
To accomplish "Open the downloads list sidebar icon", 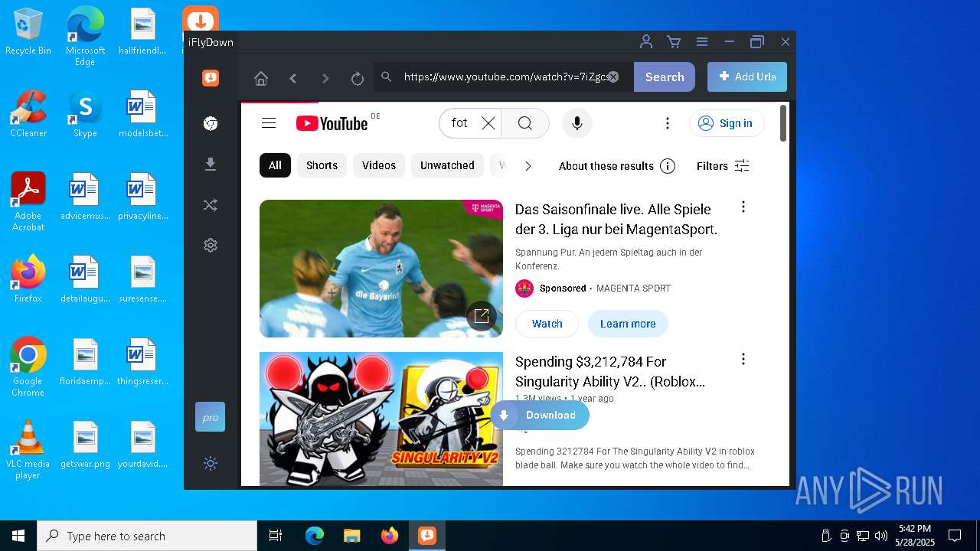I will [x=211, y=165].
